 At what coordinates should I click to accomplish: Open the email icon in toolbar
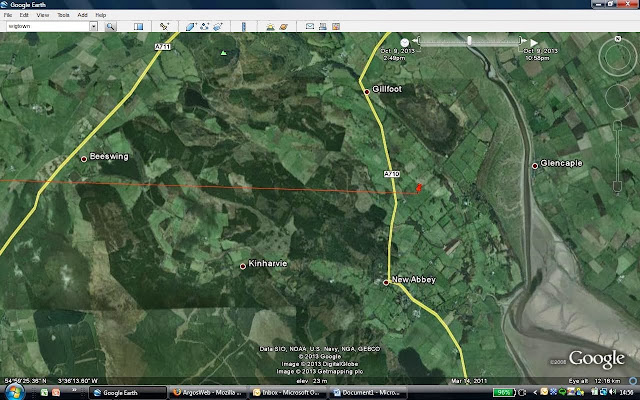pos(310,27)
